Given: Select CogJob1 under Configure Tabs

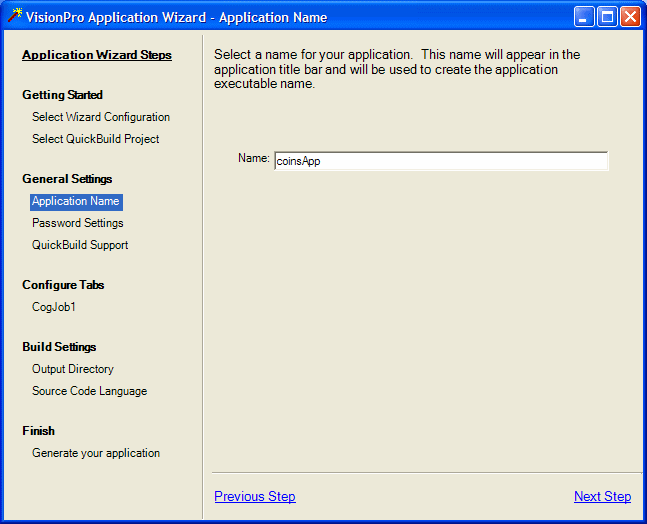Looking at the screenshot, I should (x=54, y=307).
